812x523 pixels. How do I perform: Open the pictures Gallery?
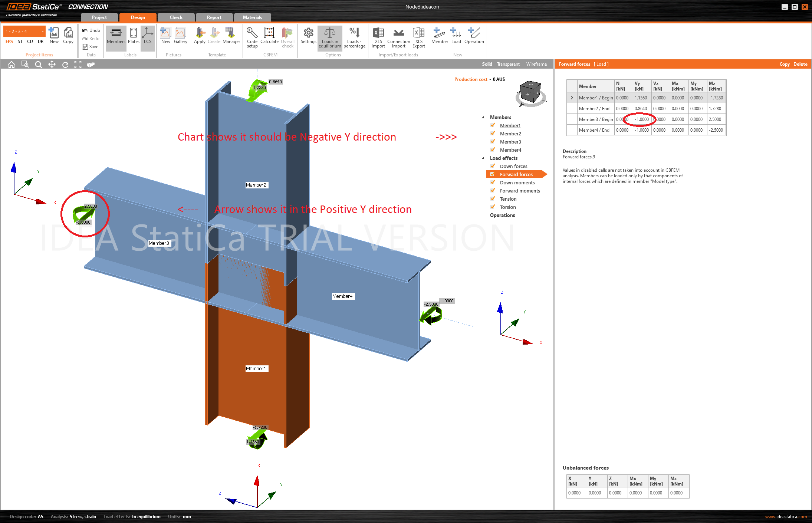click(181, 35)
